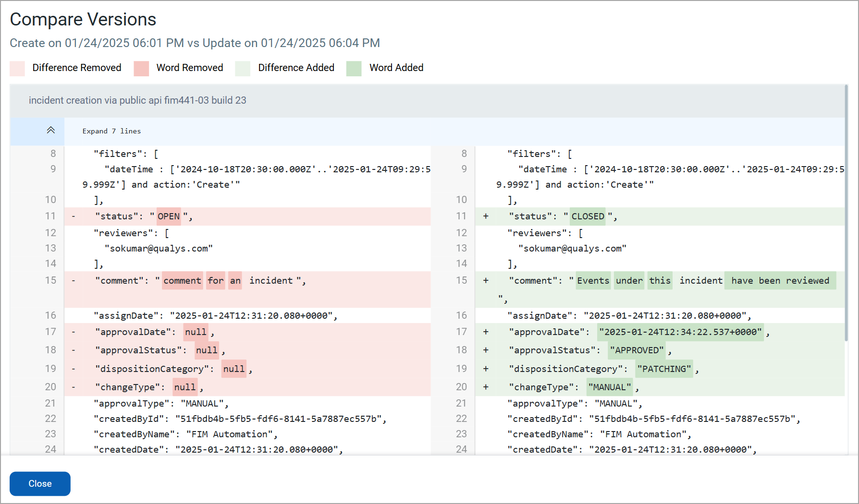Click the Word Added color swatch
Viewport: 859px width, 504px height.
point(354,68)
